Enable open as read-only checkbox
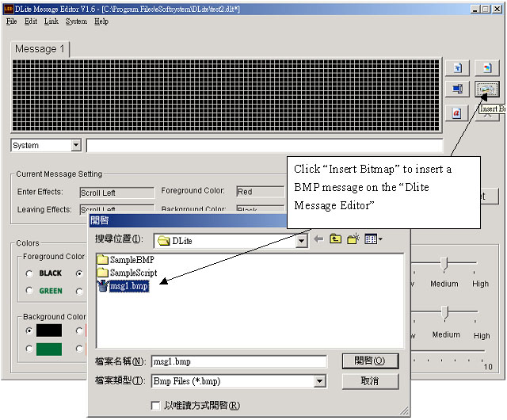The image size is (507, 420). [x=155, y=406]
